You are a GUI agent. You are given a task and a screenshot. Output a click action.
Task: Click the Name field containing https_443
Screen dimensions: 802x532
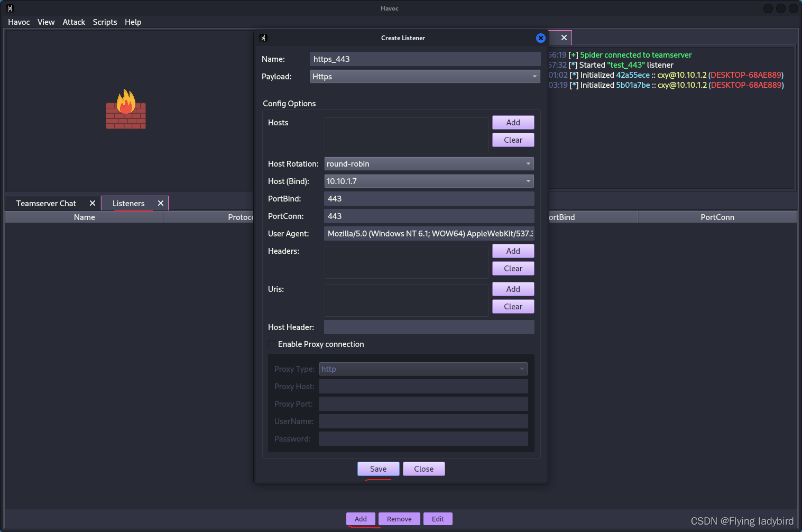pyautogui.click(x=425, y=59)
